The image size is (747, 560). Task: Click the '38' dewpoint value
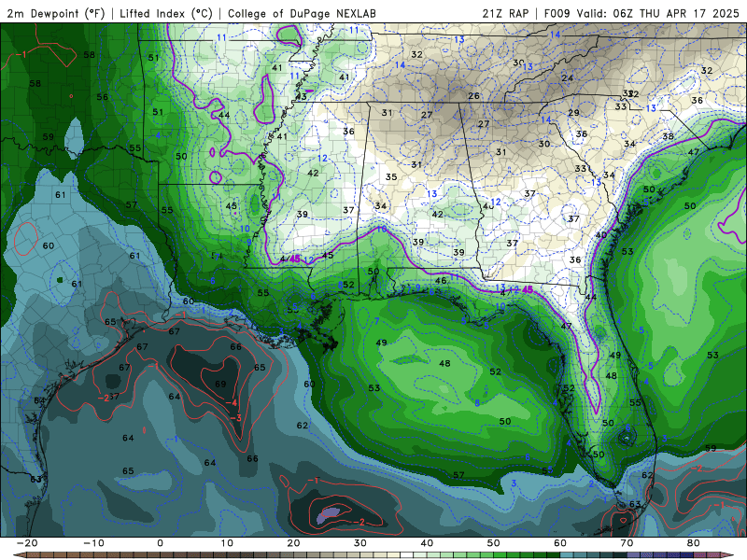coord(669,136)
